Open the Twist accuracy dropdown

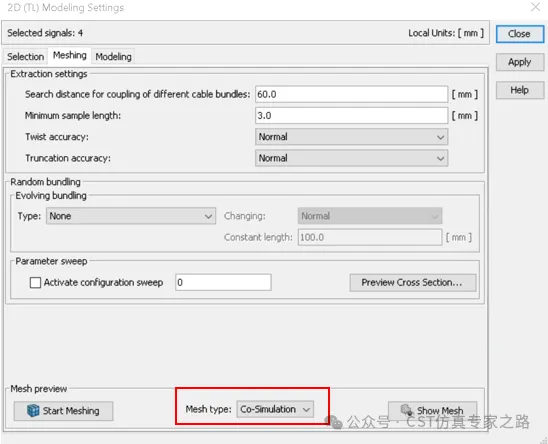(x=351, y=137)
